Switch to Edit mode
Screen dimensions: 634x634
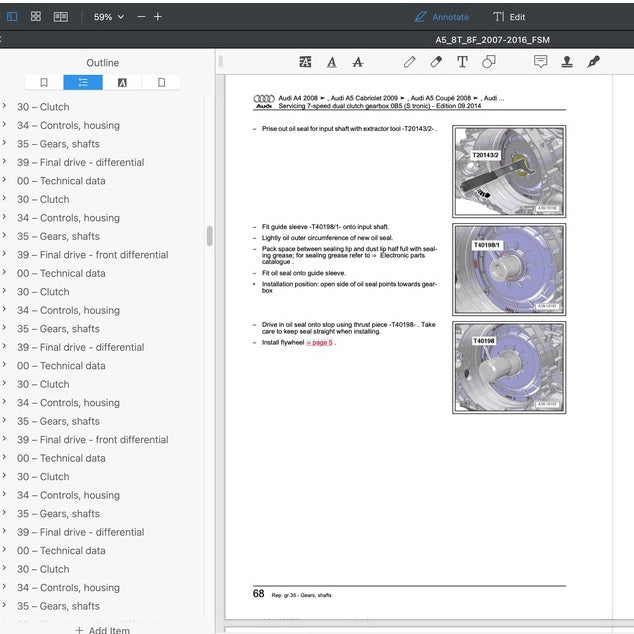tap(509, 17)
